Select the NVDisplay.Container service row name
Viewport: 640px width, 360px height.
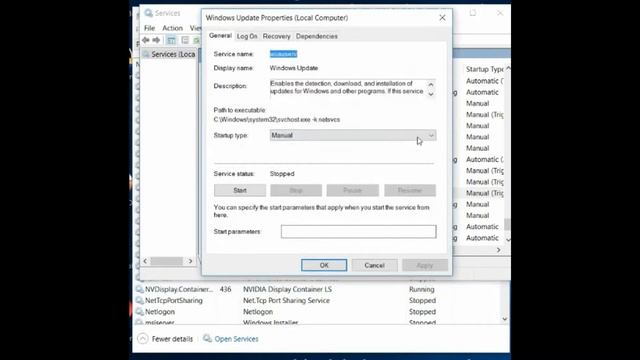tap(179, 289)
